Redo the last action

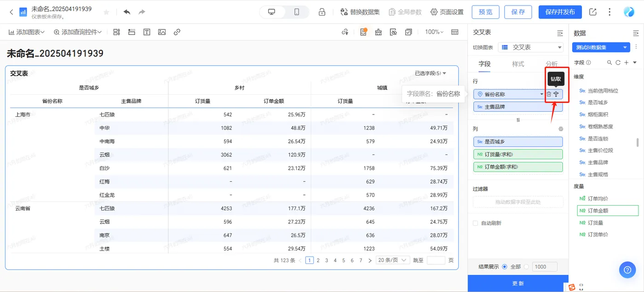coord(142,12)
